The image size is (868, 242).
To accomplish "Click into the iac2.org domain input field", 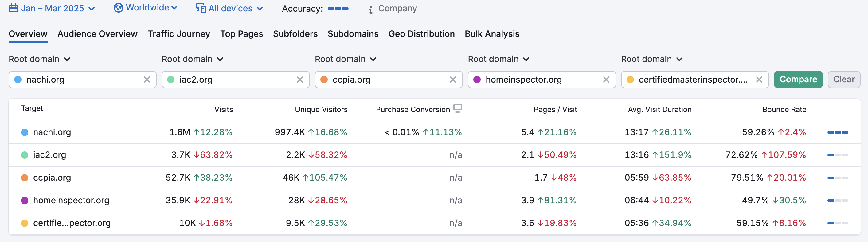I will point(236,80).
